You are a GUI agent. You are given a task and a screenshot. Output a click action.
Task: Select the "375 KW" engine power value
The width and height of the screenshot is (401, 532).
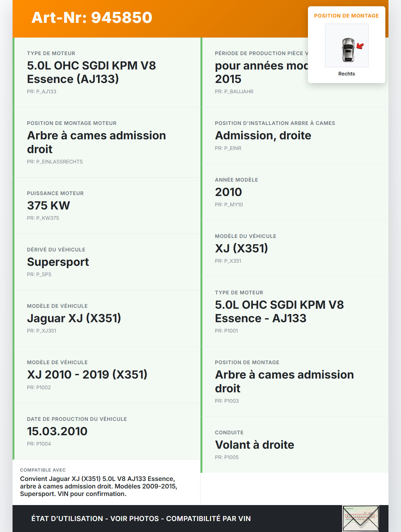point(49,205)
